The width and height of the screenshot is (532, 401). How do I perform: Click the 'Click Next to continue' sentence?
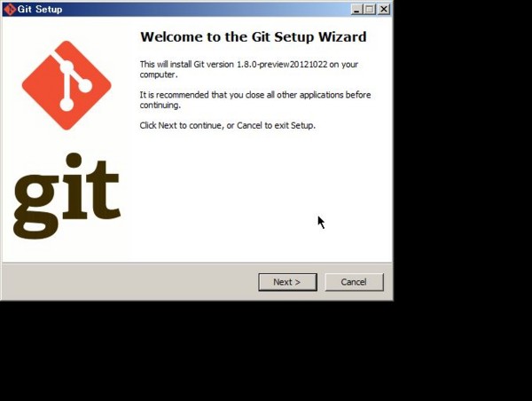click(228, 125)
